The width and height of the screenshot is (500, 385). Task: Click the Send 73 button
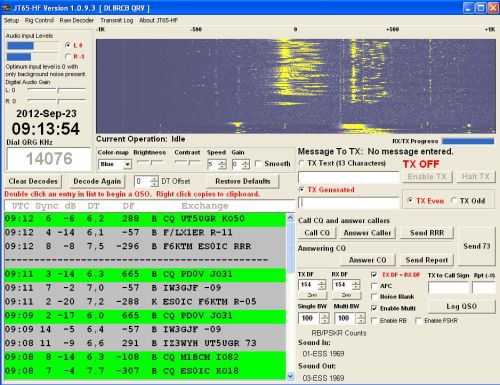coord(477,246)
